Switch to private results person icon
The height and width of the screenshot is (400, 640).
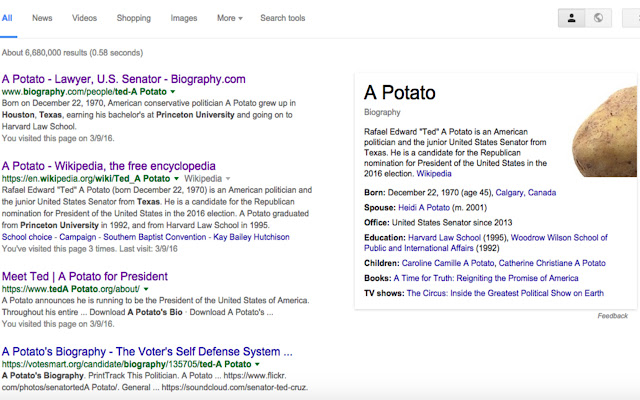[x=572, y=18]
